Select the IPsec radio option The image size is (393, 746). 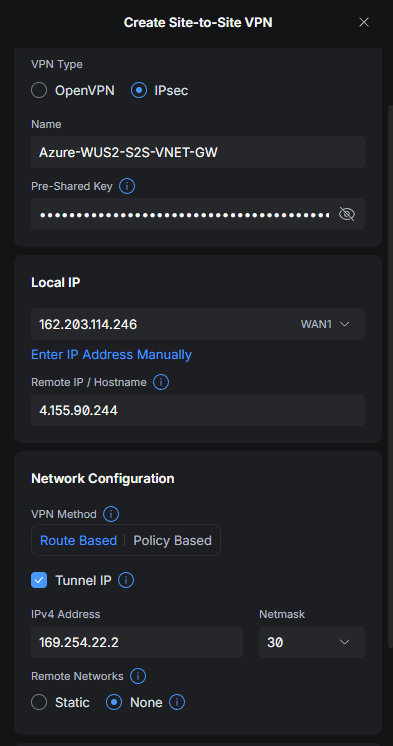click(x=139, y=90)
